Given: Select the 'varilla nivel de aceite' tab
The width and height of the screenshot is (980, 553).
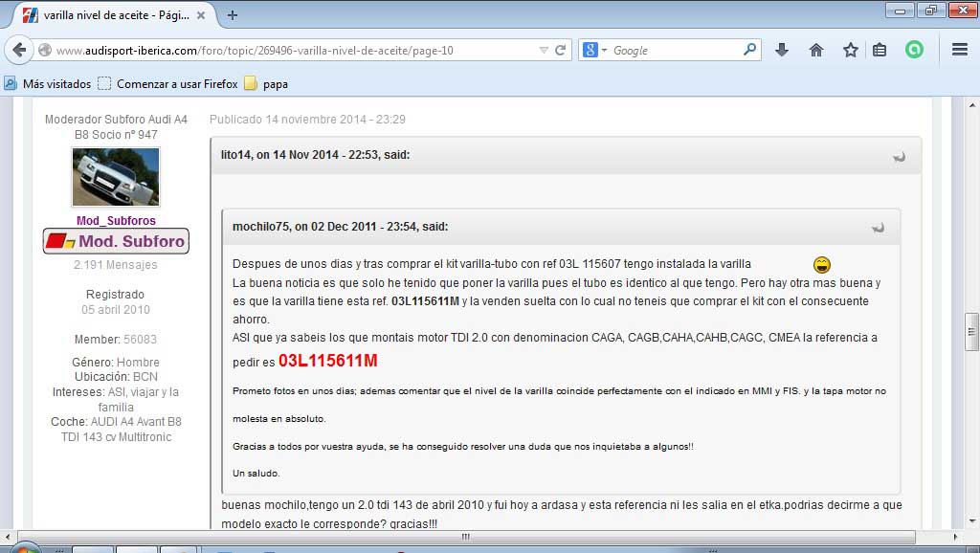Looking at the screenshot, I should coord(116,15).
